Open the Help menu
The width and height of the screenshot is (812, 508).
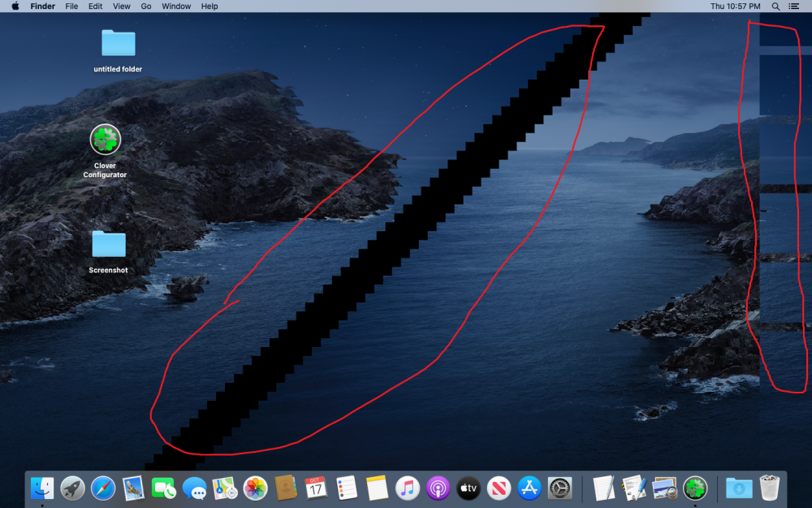pyautogui.click(x=209, y=7)
